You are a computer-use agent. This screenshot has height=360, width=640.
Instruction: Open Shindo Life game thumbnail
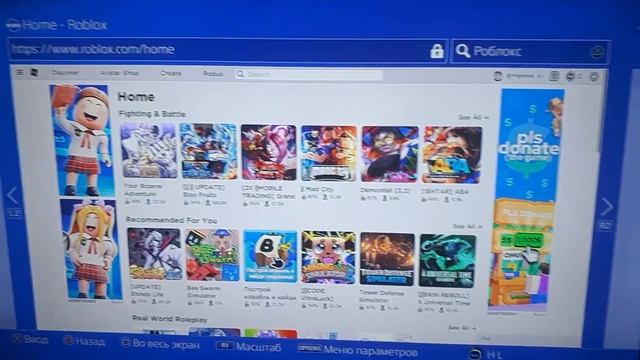click(x=154, y=254)
